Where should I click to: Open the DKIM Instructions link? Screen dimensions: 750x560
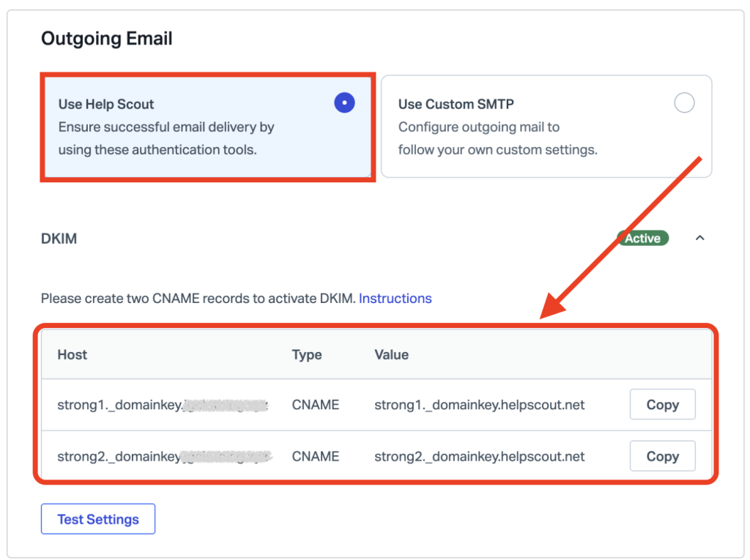pos(395,298)
